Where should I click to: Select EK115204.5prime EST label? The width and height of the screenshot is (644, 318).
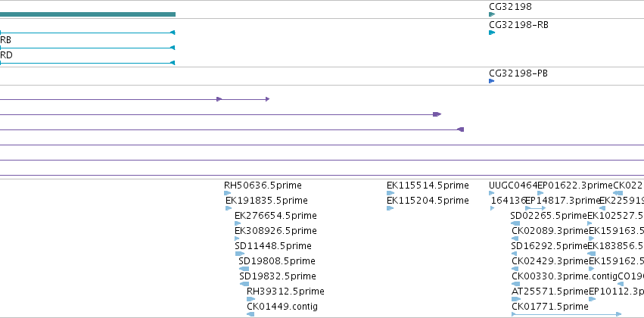click(x=428, y=201)
